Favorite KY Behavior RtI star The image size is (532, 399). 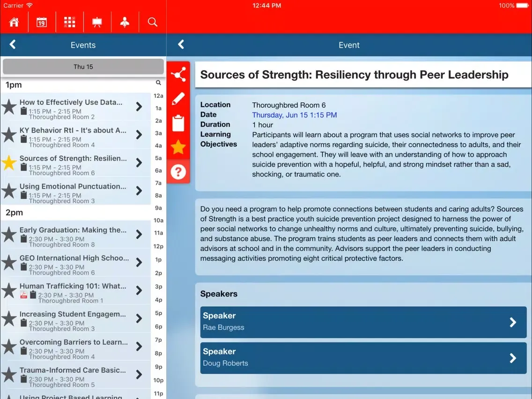(x=9, y=135)
